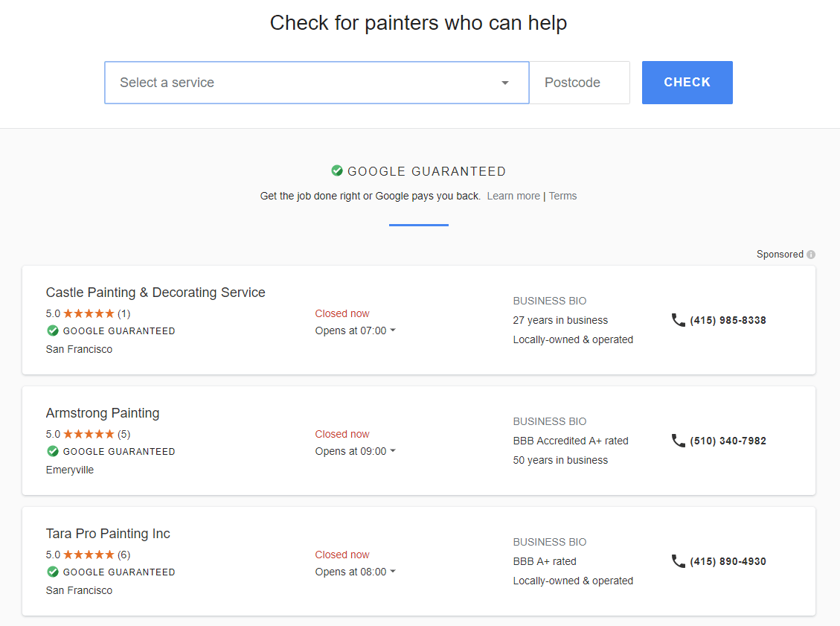The width and height of the screenshot is (840, 626).
Task: Click the Postcode input field
Action: point(580,83)
